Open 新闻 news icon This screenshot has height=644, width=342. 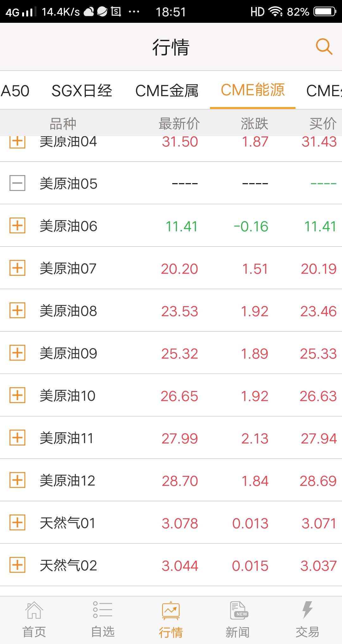(x=239, y=610)
